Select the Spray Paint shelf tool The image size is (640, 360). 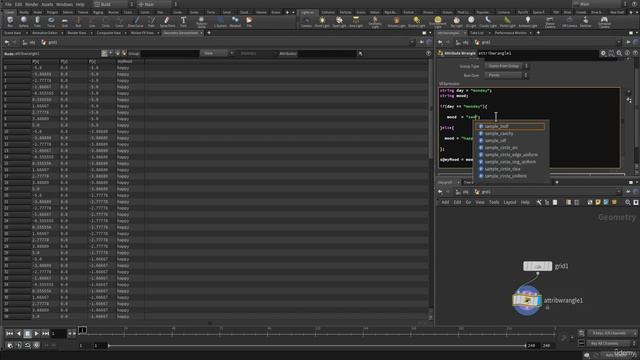(167, 22)
